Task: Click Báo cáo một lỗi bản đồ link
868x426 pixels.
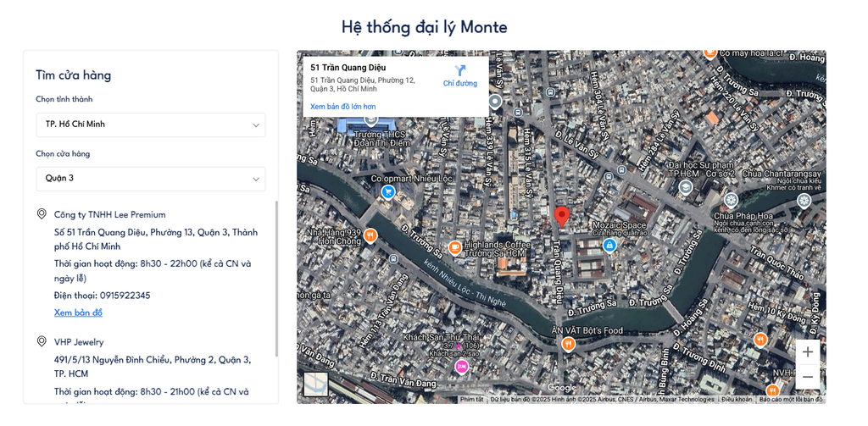Action: point(791,400)
